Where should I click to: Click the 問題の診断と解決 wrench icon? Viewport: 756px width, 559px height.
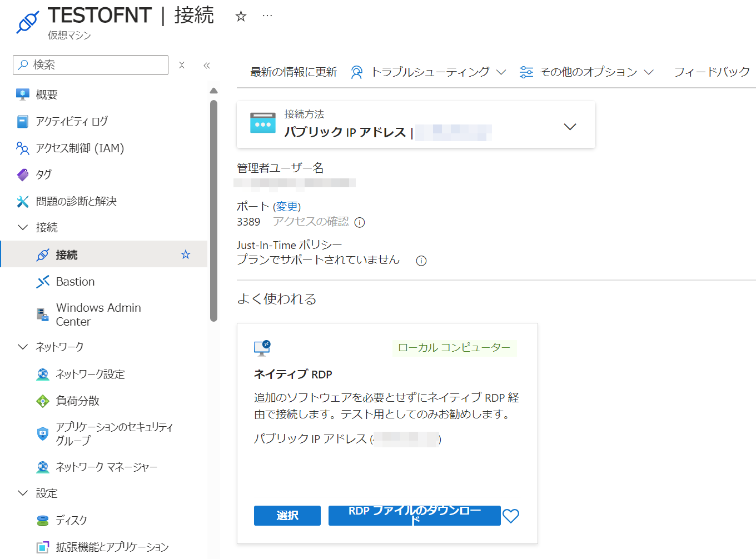click(x=22, y=201)
